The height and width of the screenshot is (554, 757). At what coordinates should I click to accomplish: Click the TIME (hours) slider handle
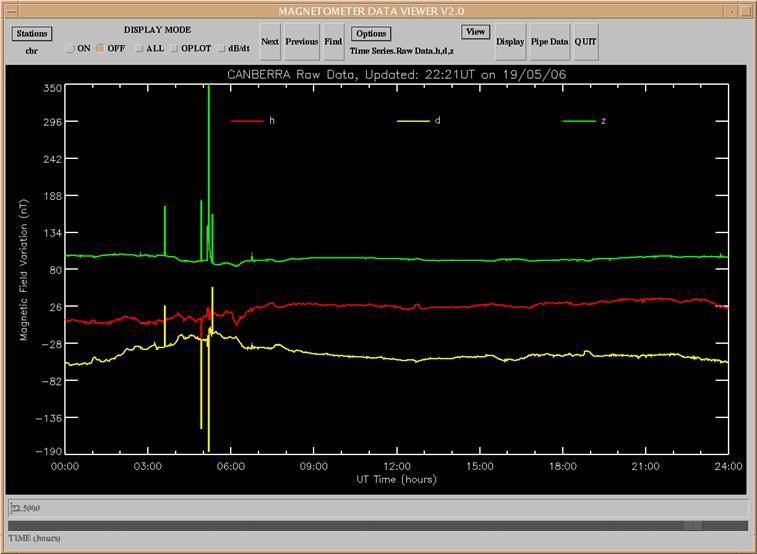pyautogui.click(x=693, y=525)
